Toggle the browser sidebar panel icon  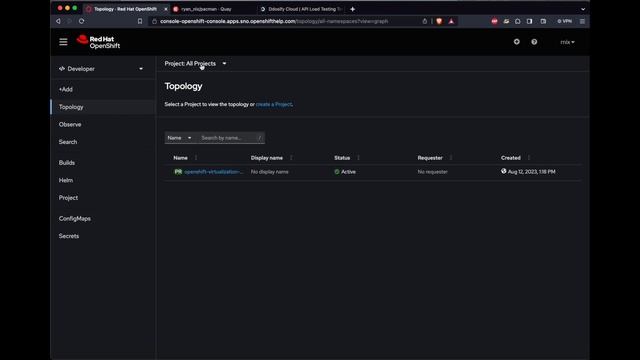529,21
